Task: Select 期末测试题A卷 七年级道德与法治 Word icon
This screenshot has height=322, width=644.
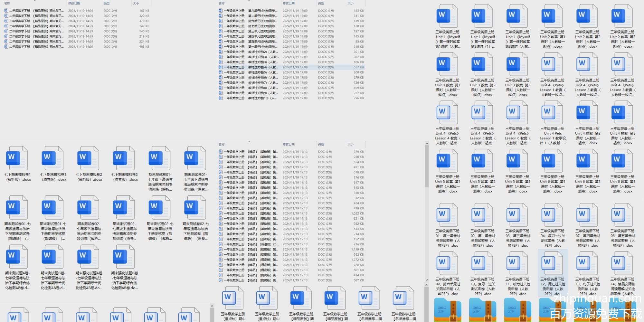Action: [x=17, y=257]
